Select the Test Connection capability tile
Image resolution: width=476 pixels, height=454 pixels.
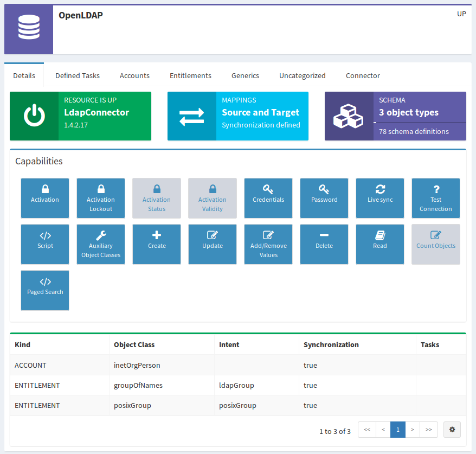(435, 198)
